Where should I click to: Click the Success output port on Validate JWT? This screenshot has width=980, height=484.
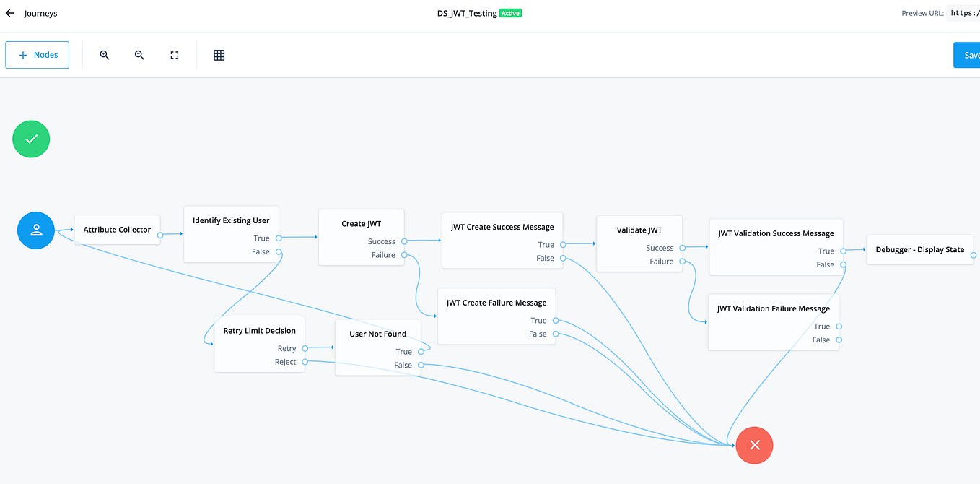coord(683,247)
